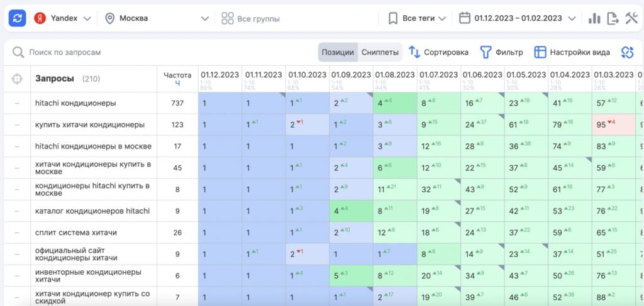Open Фильтр funnel filter
The image size is (644, 306).
pyautogui.click(x=501, y=52)
